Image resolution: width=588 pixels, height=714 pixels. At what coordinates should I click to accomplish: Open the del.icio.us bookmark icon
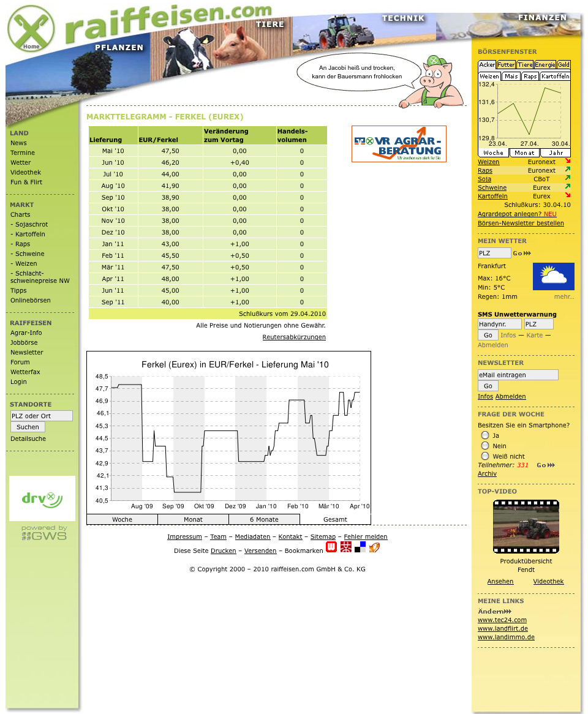(360, 547)
